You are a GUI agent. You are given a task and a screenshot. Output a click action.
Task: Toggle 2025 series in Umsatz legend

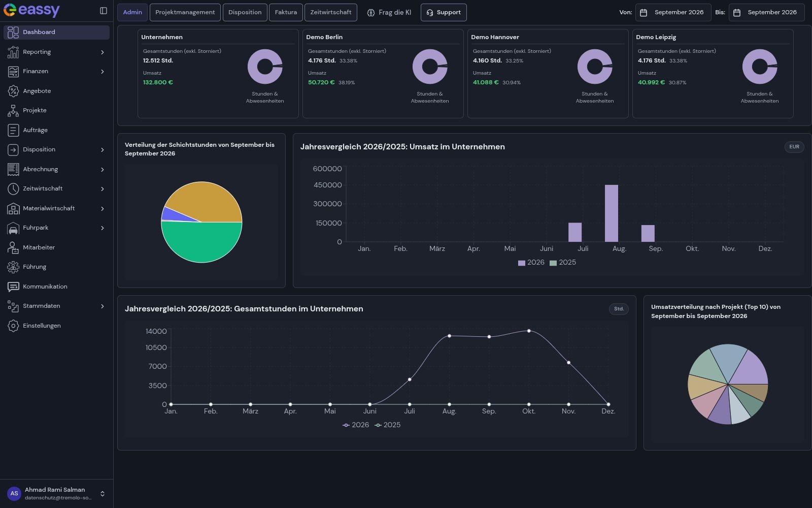(x=563, y=263)
